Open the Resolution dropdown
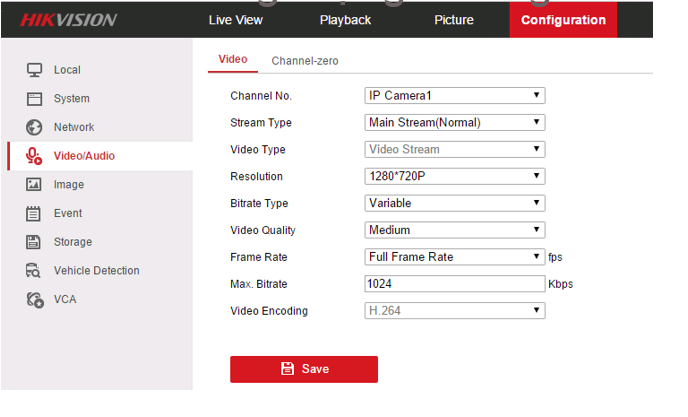Screen dimensions: 688x417 tap(454, 177)
